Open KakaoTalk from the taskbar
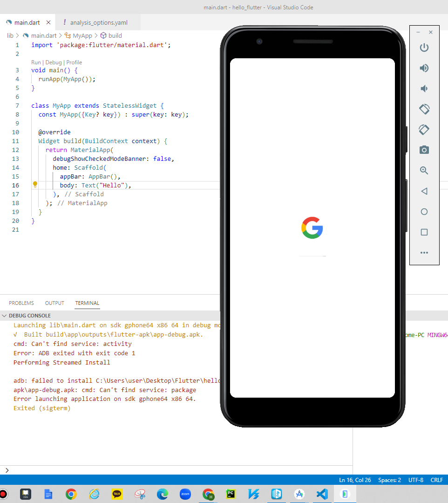The width and height of the screenshot is (448, 503). click(116, 494)
